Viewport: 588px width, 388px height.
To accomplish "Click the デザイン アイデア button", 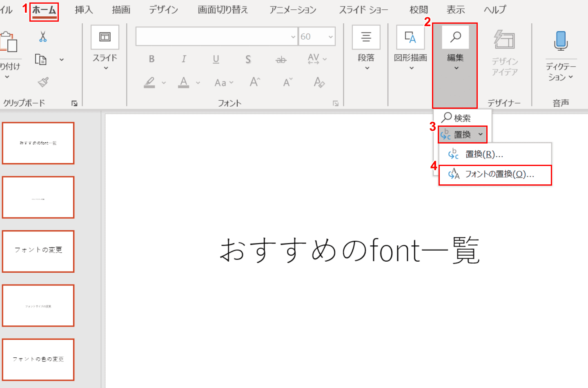I will point(505,52).
